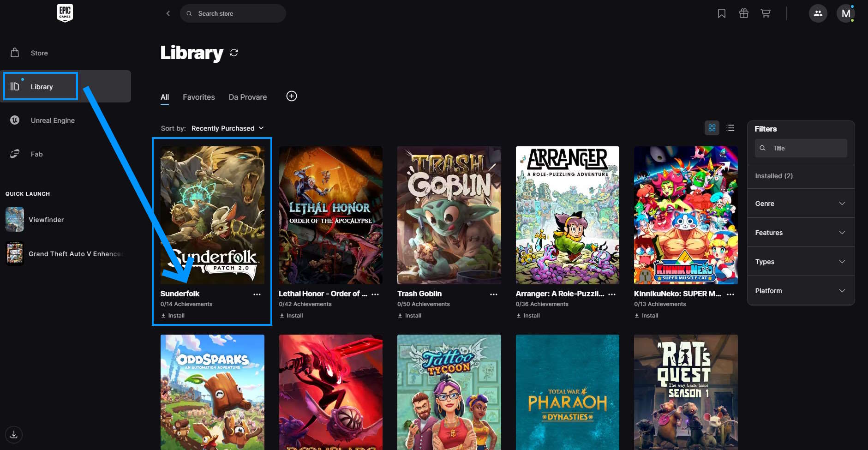This screenshot has height=450, width=868.
Task: Open the friends list icon
Action: point(818,13)
